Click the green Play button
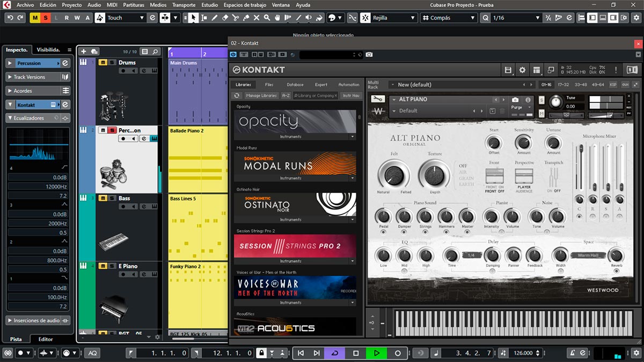Viewport: 644px width, 362px height. (x=377, y=353)
